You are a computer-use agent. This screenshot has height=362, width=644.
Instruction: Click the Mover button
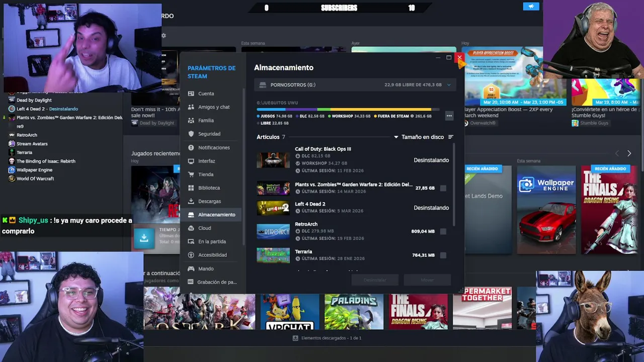point(427,280)
